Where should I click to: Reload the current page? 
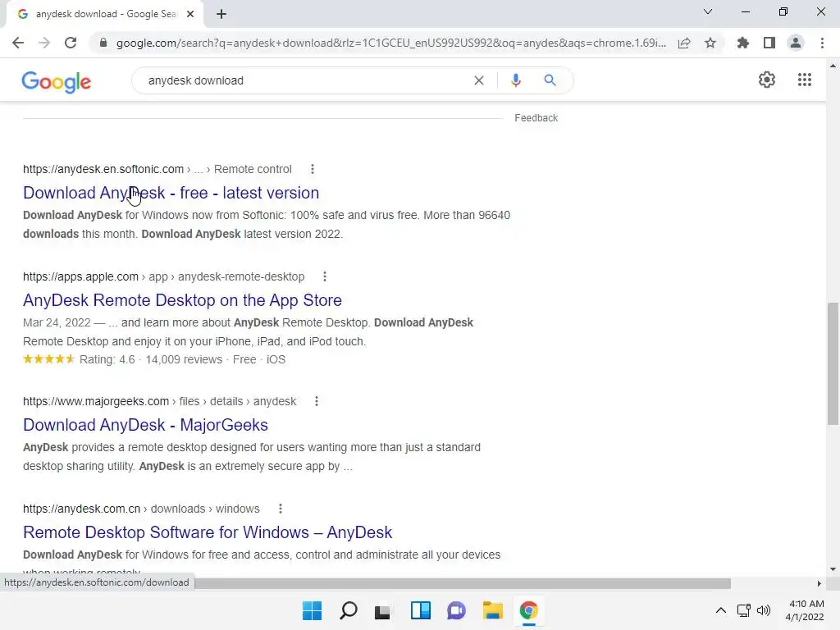(x=71, y=43)
